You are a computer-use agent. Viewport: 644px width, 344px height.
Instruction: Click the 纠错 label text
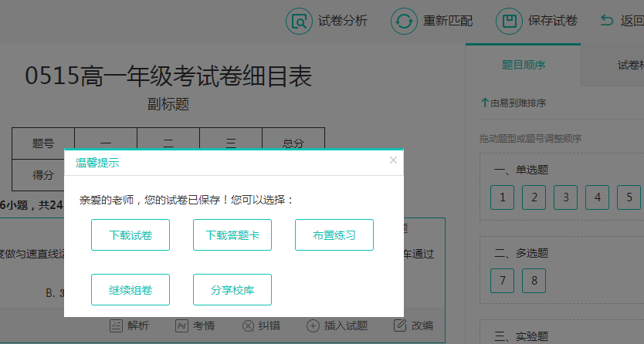pyautogui.click(x=269, y=326)
